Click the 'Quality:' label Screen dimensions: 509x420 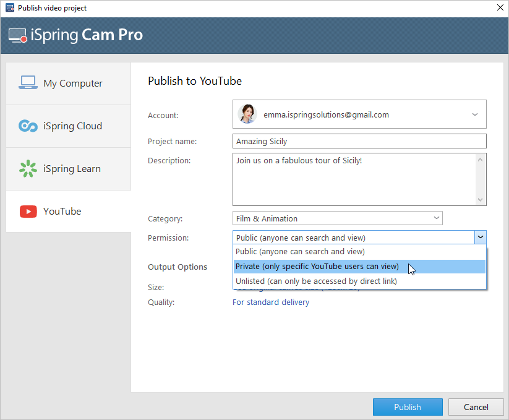[x=161, y=302]
